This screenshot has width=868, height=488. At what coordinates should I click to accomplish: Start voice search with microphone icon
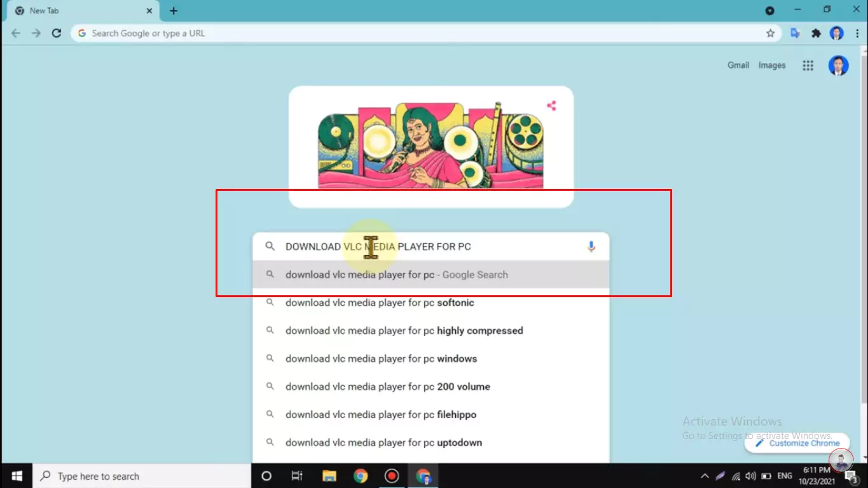click(591, 247)
